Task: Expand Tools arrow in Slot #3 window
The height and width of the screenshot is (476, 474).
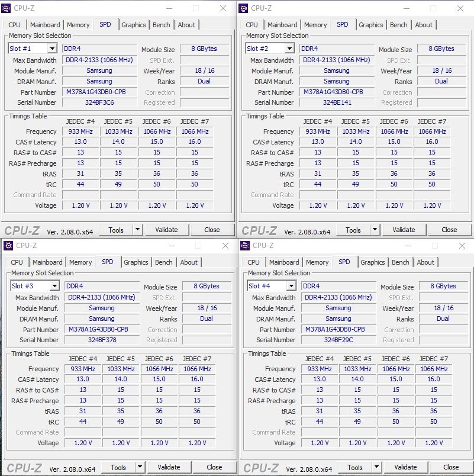Action: point(140,467)
